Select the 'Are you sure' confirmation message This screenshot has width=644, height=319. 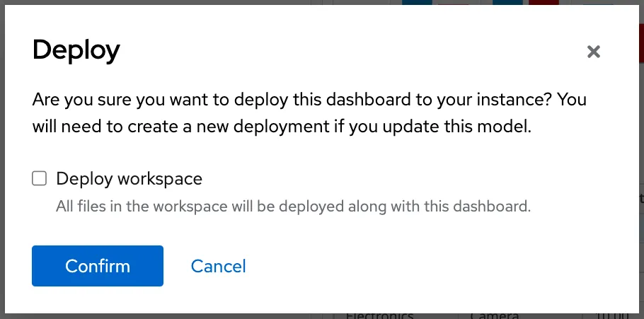coord(309,113)
